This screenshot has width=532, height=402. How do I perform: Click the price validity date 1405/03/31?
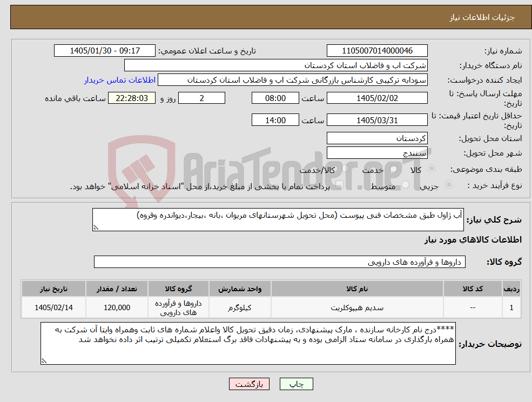[x=377, y=120]
